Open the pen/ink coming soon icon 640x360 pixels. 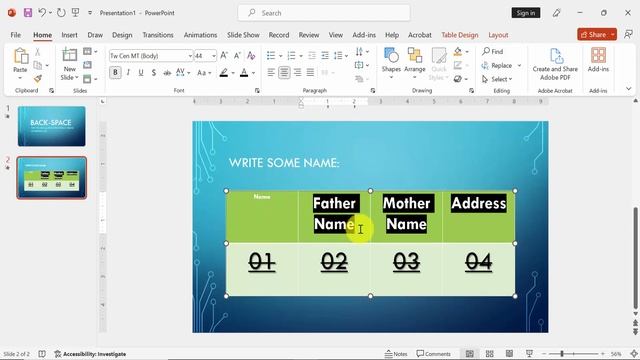tap(556, 13)
